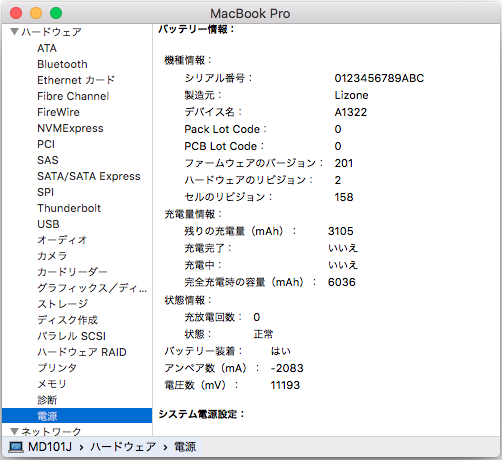
Task: Click 電源 in the bottom path bar
Action: pyautogui.click(x=185, y=447)
